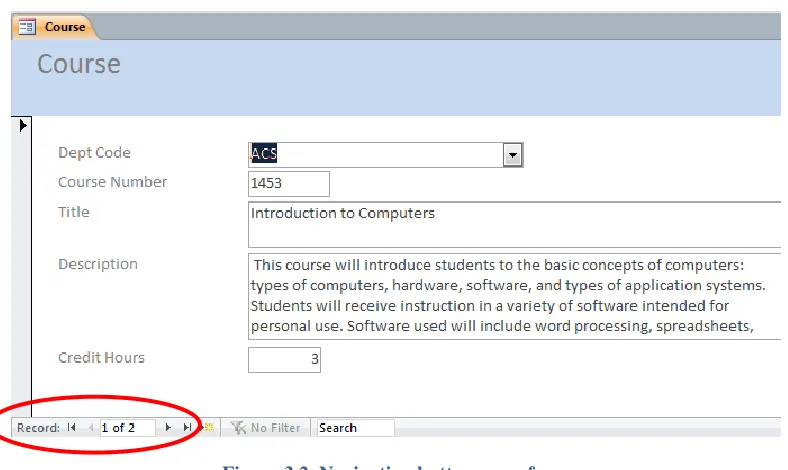The image size is (788, 470).
Task: Click the Course tab form icon
Action: (x=27, y=27)
